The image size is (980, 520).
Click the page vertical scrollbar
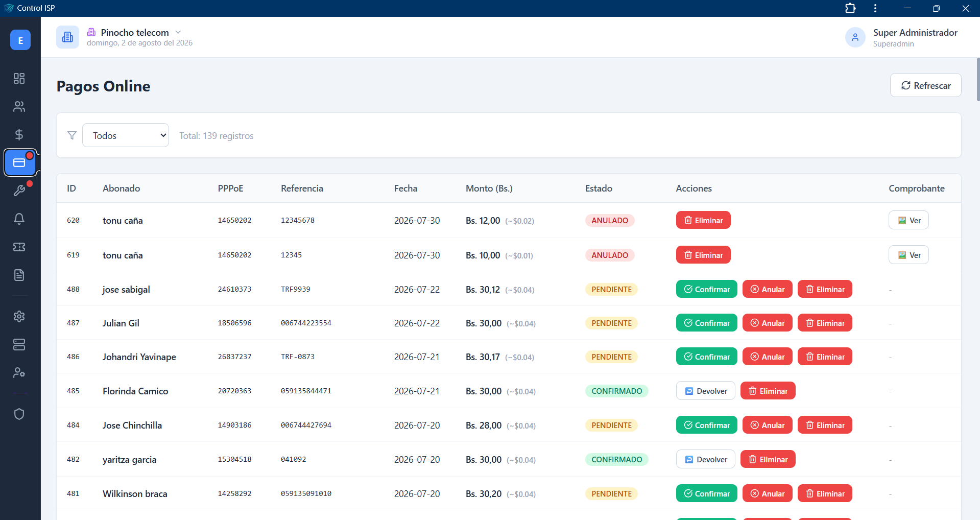coord(977,79)
